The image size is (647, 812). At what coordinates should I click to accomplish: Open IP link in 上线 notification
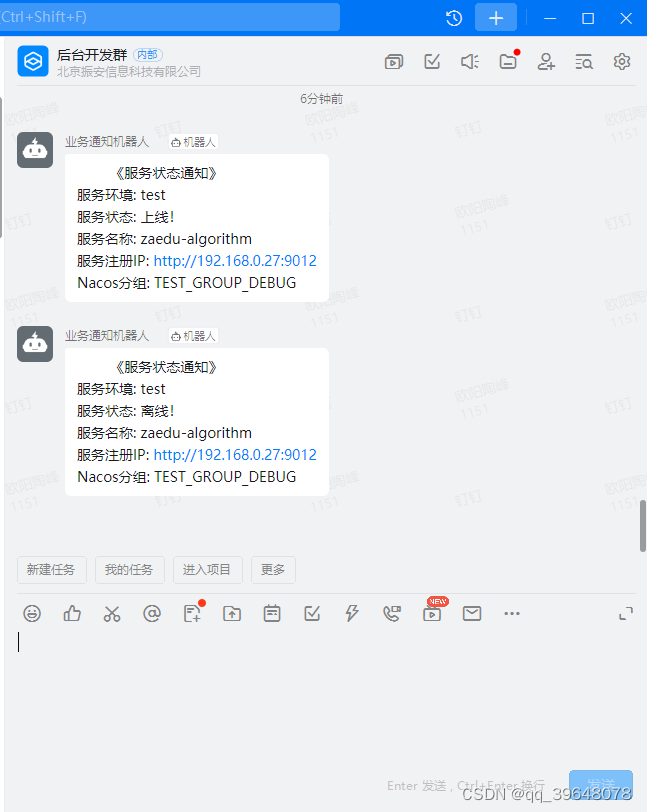point(235,260)
